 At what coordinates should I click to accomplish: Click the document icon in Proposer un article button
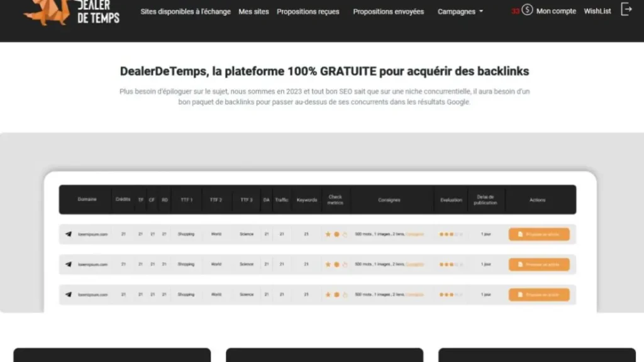coord(519,234)
